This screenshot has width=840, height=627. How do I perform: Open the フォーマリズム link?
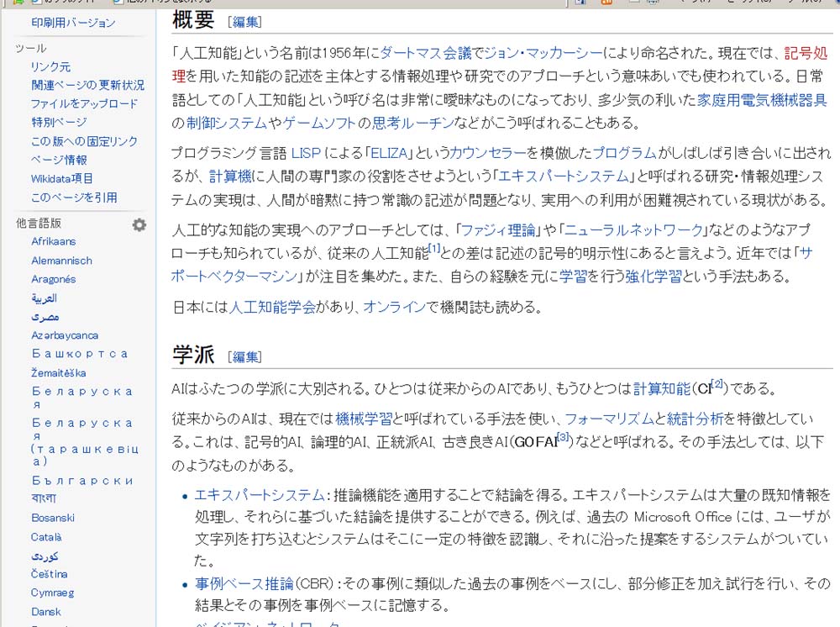[x=609, y=419]
